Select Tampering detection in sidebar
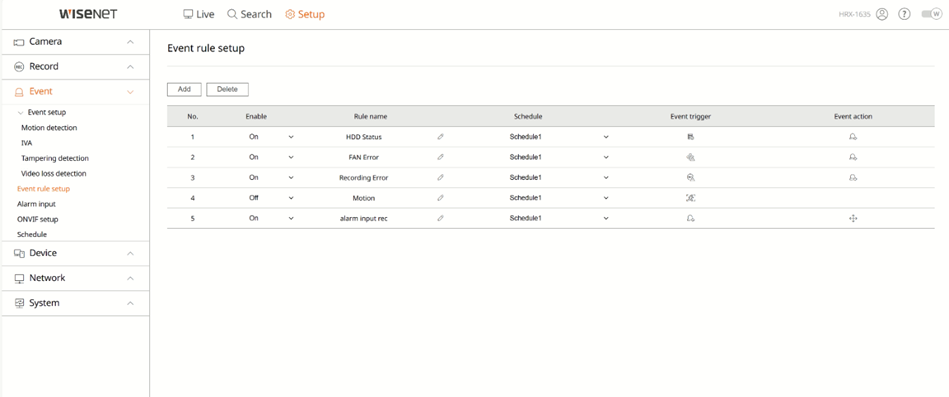949x397 pixels. click(55, 158)
